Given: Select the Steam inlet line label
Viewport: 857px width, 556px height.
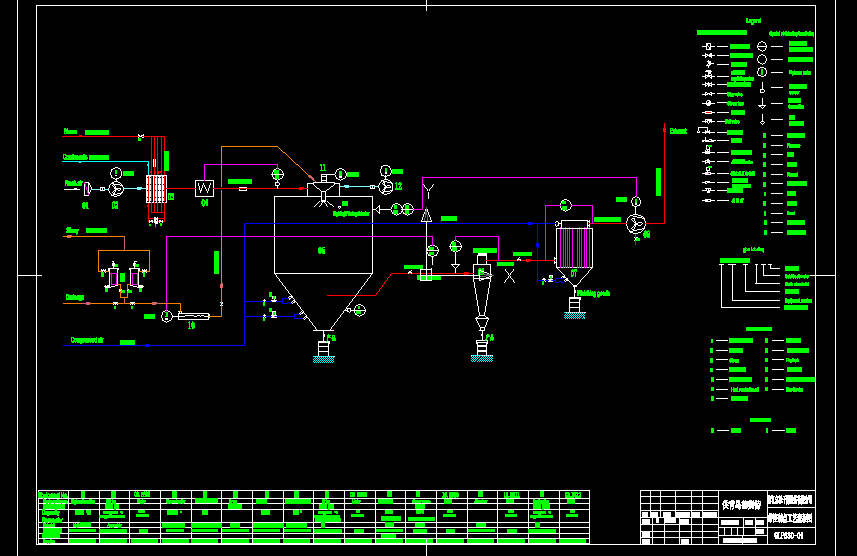Looking at the screenshot, I should click(x=71, y=131).
